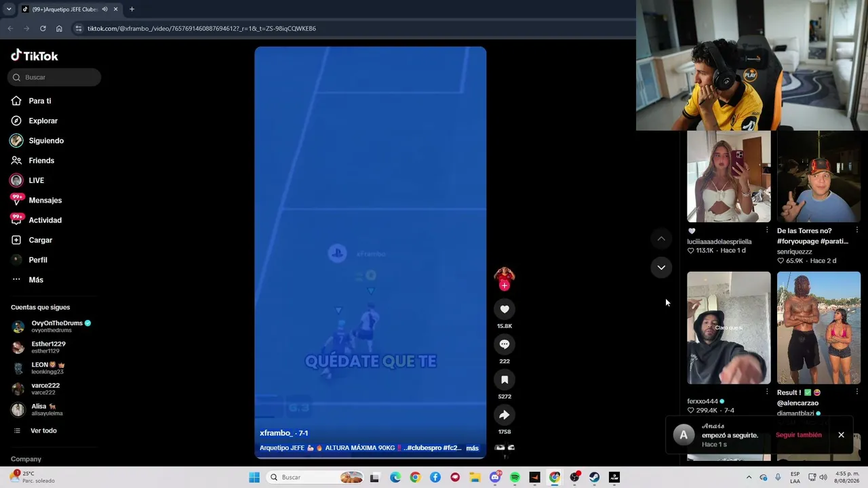Open the weather widget showing 25°C
Image resolution: width=868 pixels, height=488 pixels.
tap(33, 477)
